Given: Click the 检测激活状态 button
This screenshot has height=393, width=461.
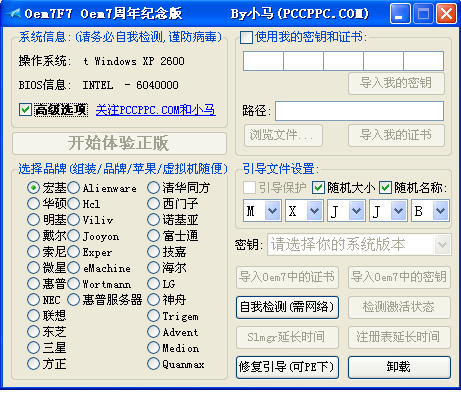Looking at the screenshot, I should pos(399,307).
